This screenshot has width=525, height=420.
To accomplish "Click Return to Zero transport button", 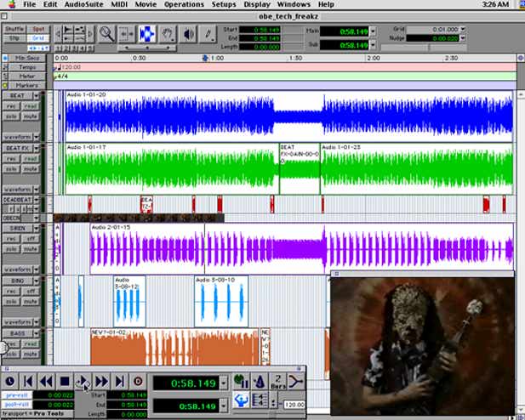I will click(28, 381).
